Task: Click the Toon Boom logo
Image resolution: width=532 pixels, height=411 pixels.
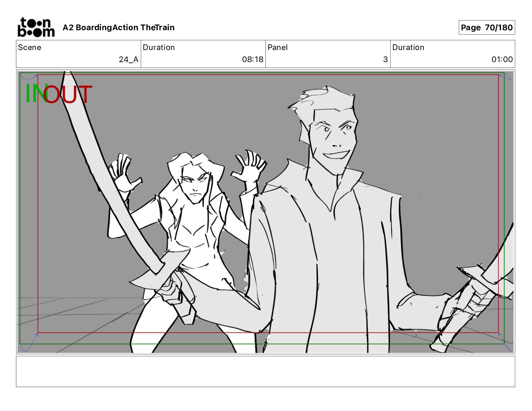Action: click(x=36, y=27)
